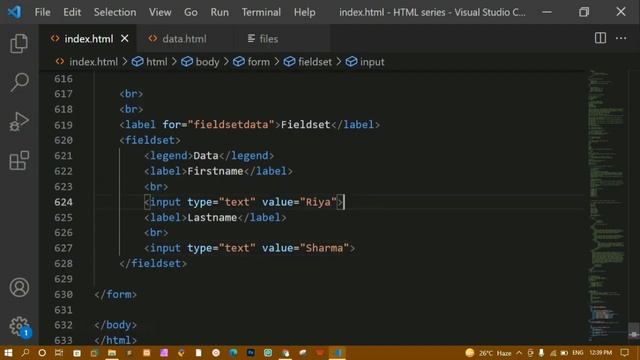Show hidden system tray icons

tap(519, 353)
